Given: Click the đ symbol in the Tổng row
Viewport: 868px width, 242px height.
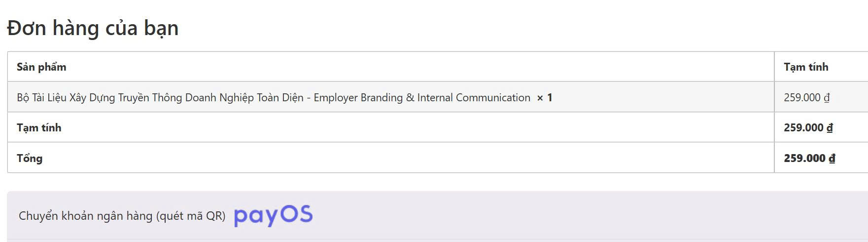Looking at the screenshot, I should (x=832, y=159).
